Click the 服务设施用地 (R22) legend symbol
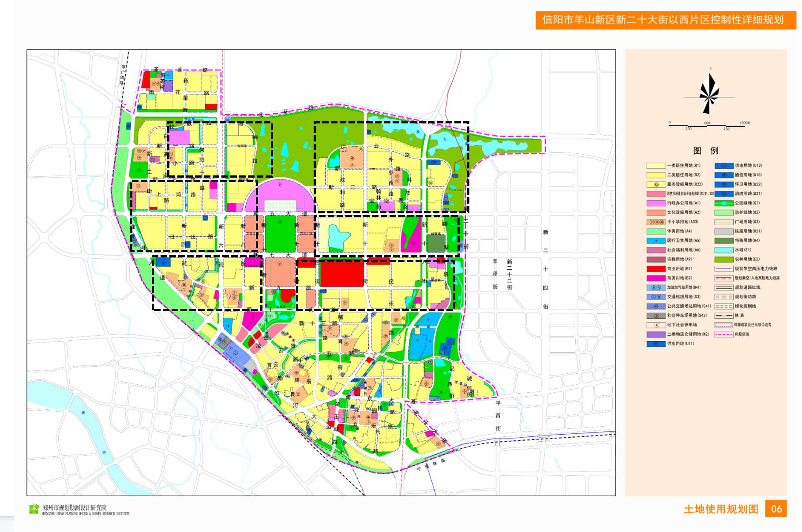802x532 pixels. [x=656, y=184]
